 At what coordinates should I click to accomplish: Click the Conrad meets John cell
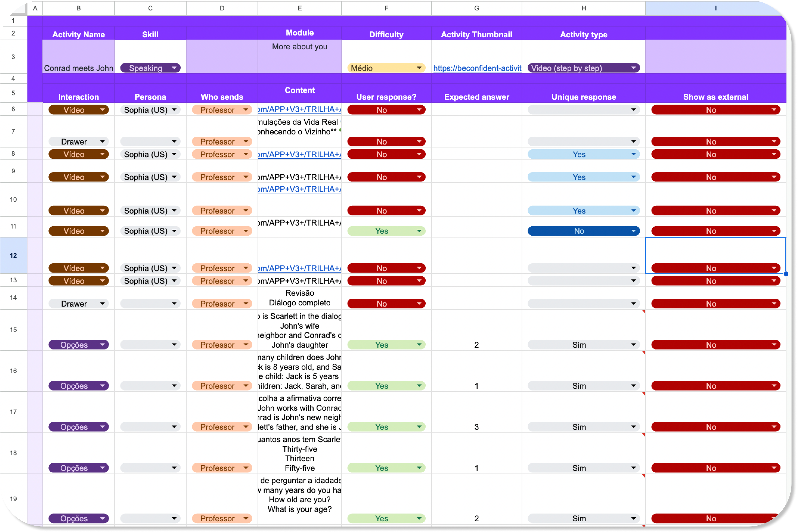(78, 68)
